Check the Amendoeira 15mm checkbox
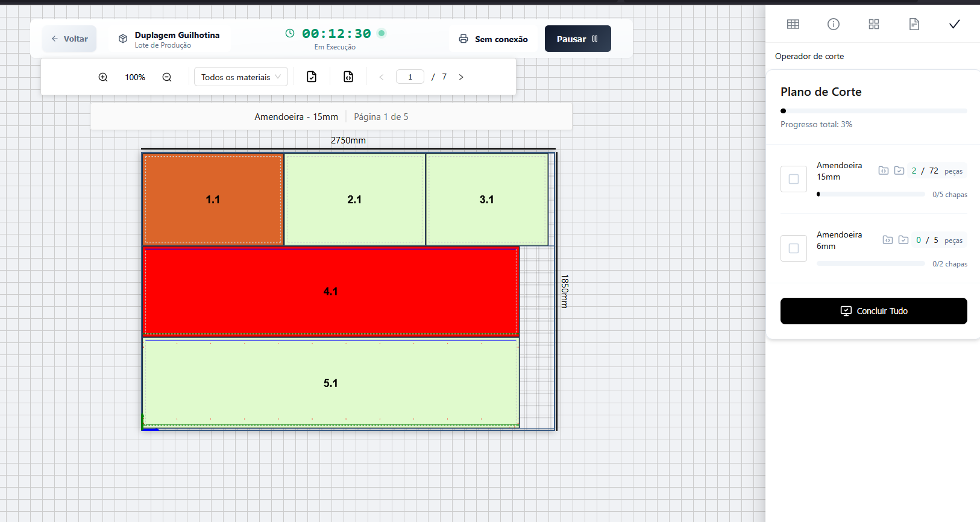The width and height of the screenshot is (980, 522). pyautogui.click(x=794, y=179)
